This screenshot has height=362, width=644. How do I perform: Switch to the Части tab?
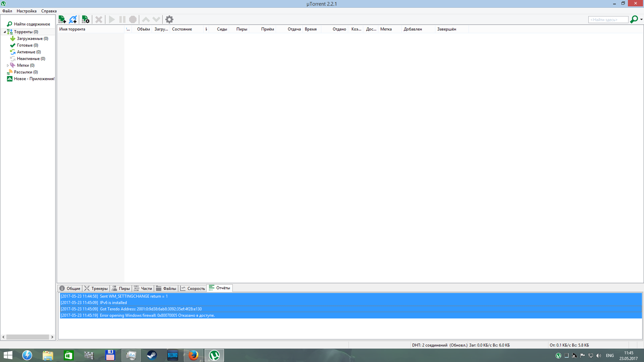pos(143,288)
